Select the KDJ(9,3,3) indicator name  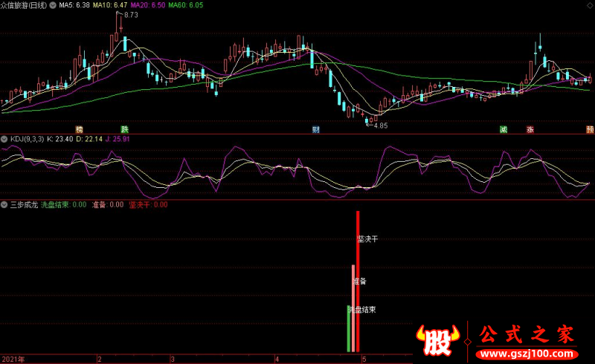(x=26, y=139)
